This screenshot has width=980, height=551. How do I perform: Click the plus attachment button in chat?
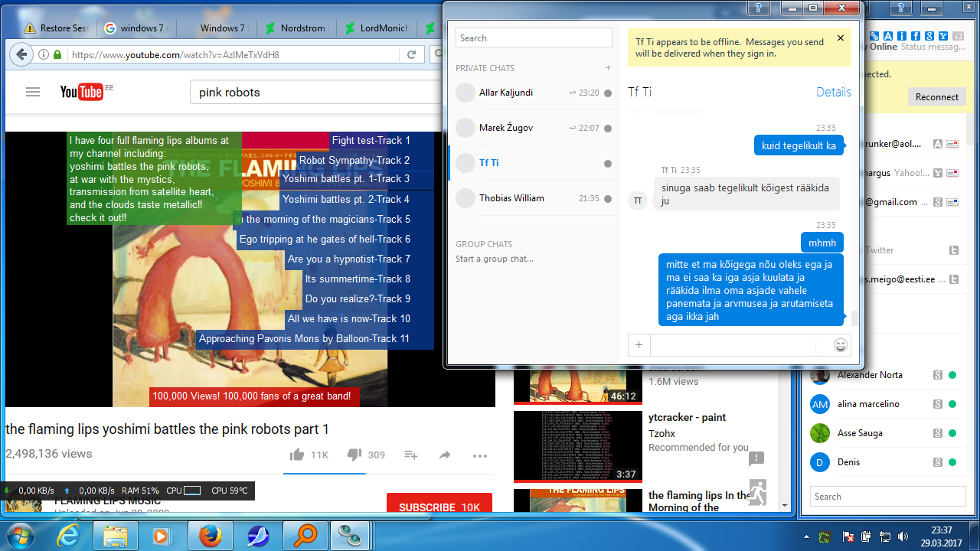(639, 345)
